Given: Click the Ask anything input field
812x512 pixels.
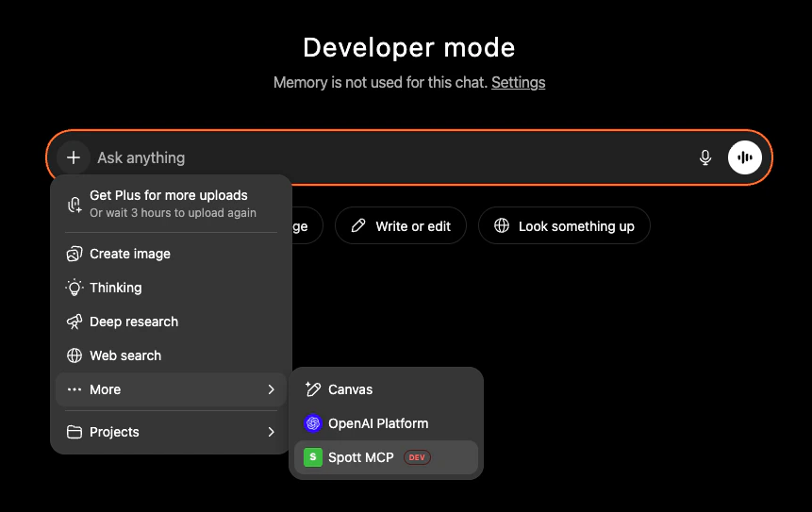Looking at the screenshot, I should pyautogui.click(x=393, y=157).
